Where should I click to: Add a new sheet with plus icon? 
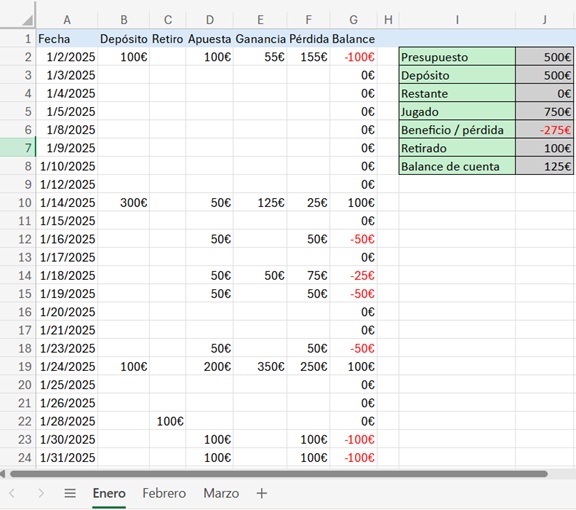pyautogui.click(x=262, y=493)
